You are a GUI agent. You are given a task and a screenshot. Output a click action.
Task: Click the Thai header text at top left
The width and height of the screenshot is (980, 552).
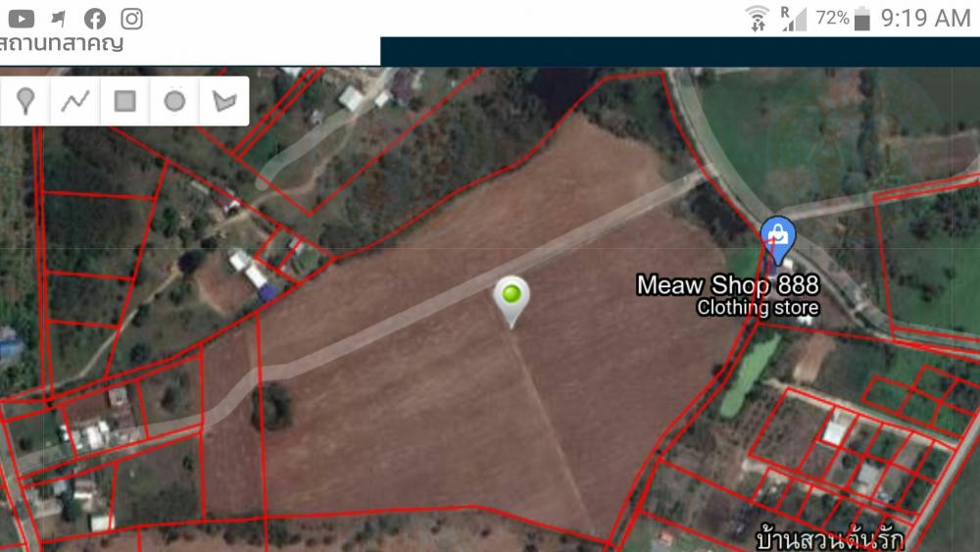(x=61, y=43)
